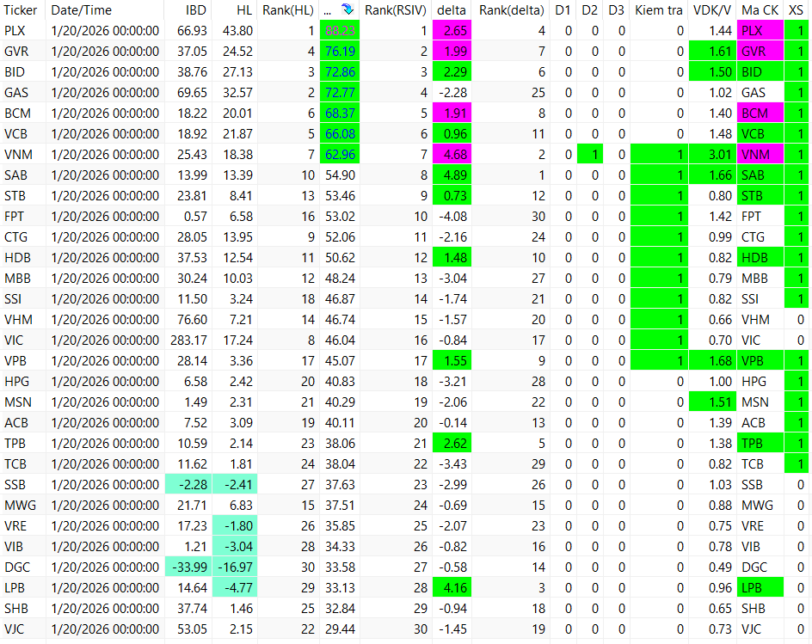Click the delta value -4.08 for FPT
Screen dimensions: 812x644
point(452,217)
